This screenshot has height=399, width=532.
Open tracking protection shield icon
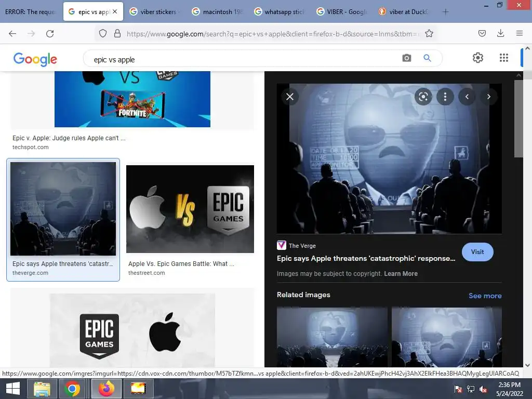point(103,33)
